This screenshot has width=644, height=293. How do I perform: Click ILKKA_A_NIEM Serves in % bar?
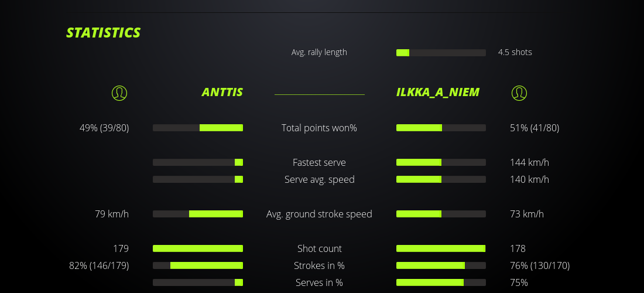(x=441, y=282)
